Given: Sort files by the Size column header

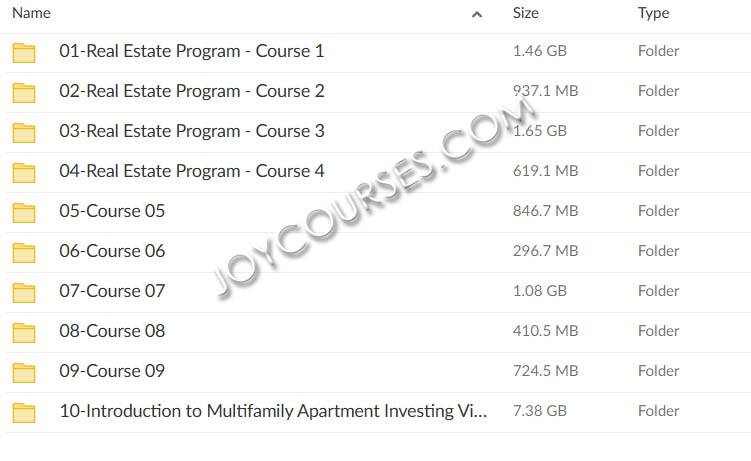Looking at the screenshot, I should 525,13.
